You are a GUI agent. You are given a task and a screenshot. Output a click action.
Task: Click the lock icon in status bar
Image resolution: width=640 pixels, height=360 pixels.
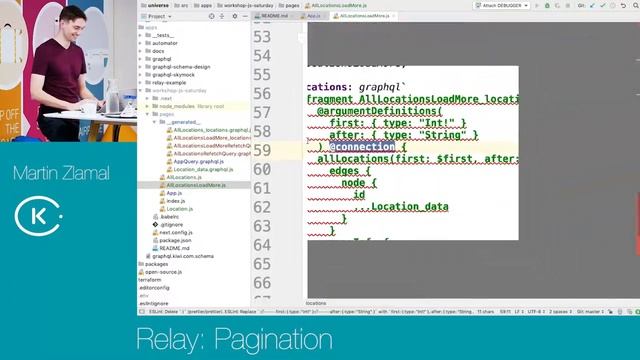coord(611,311)
